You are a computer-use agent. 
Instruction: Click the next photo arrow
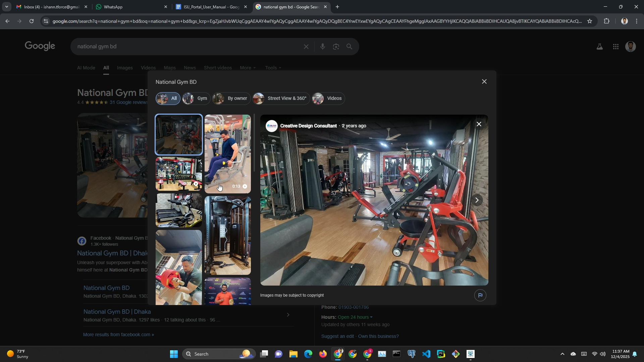tap(477, 200)
